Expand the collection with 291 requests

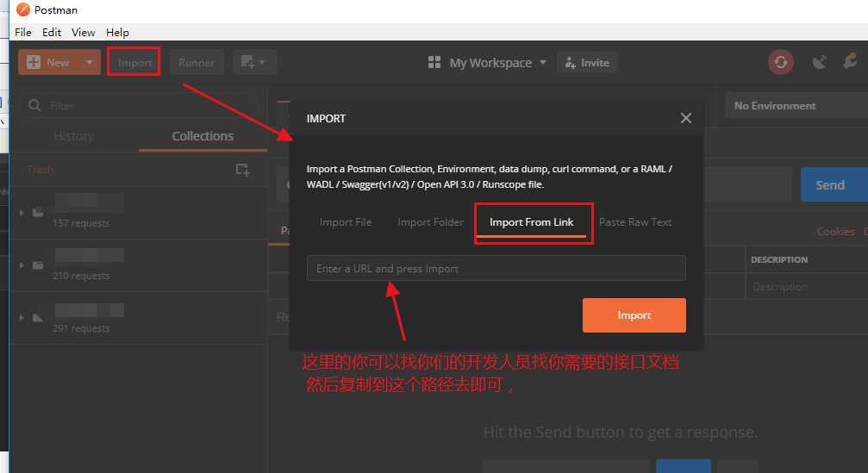22,318
